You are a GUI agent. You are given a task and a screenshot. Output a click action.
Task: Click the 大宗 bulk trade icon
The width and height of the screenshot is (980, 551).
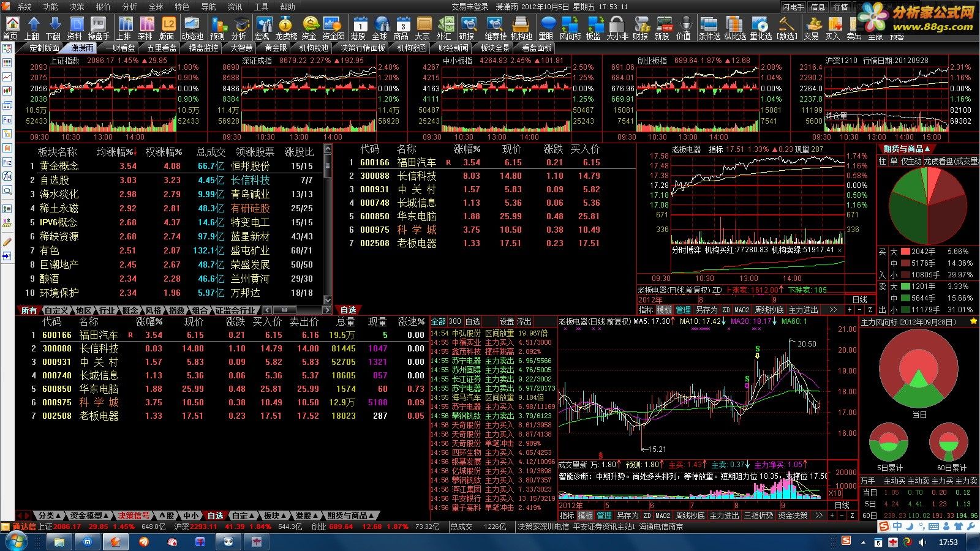[x=423, y=28]
